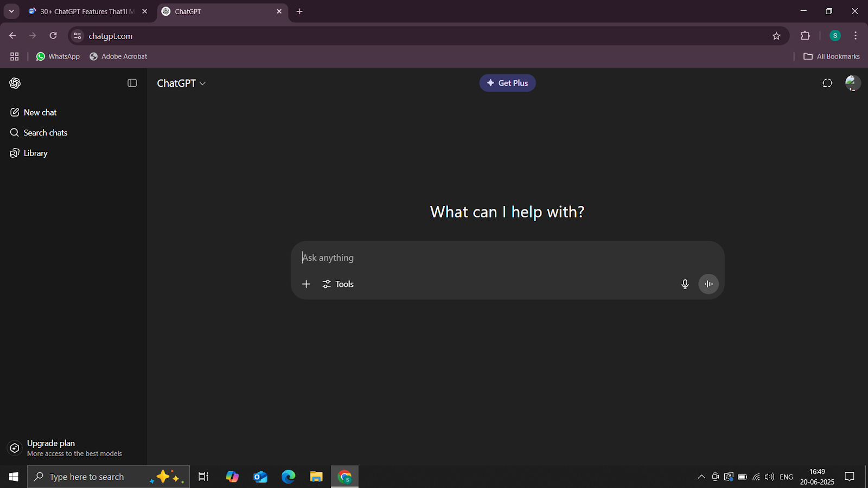Open a new browser tab
Image resolution: width=868 pixels, height=488 pixels.
click(x=299, y=11)
